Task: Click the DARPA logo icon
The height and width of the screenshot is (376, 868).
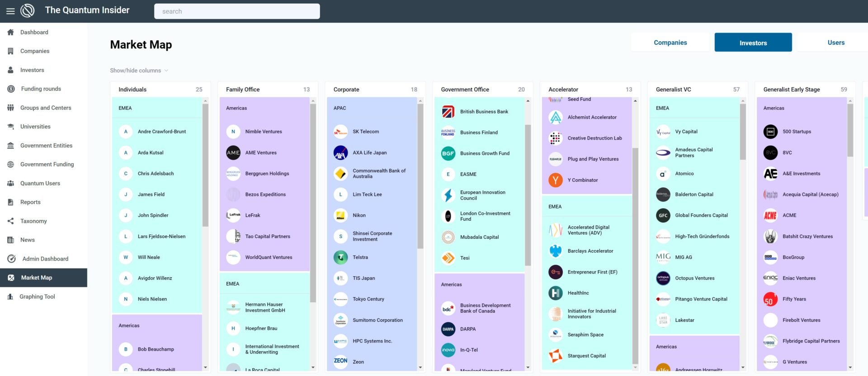Action: (x=448, y=329)
